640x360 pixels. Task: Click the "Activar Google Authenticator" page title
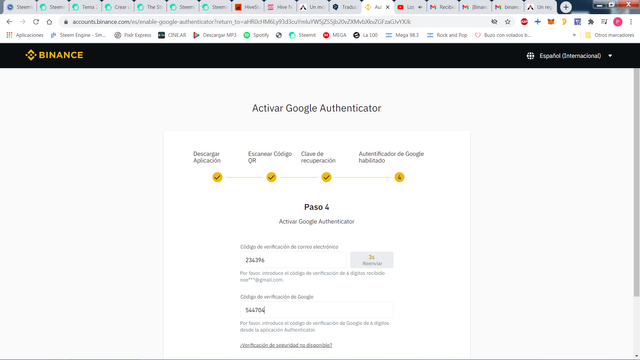[x=317, y=108]
